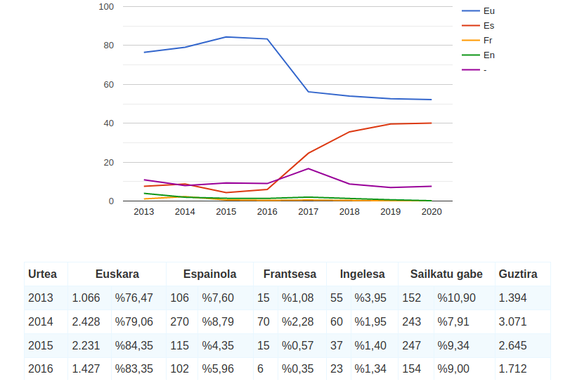Click the Ingelesa percentage %1,34
This screenshot has width=570, height=380.
click(x=374, y=369)
